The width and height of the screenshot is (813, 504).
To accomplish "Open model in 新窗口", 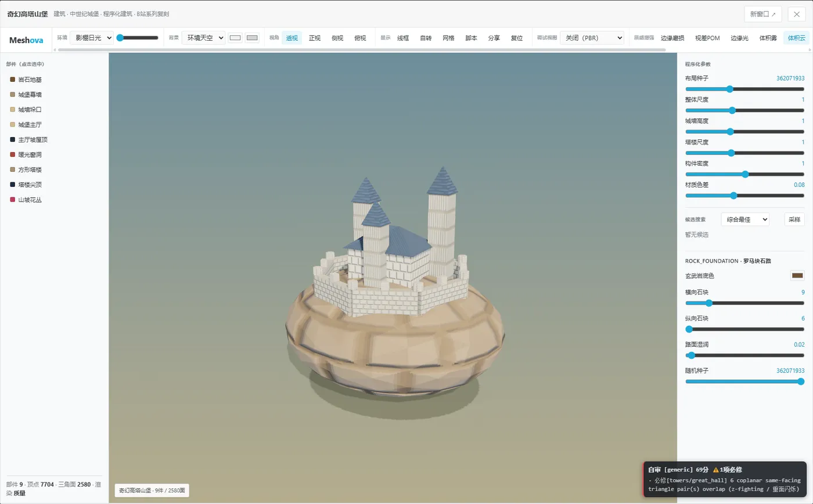I will (762, 14).
